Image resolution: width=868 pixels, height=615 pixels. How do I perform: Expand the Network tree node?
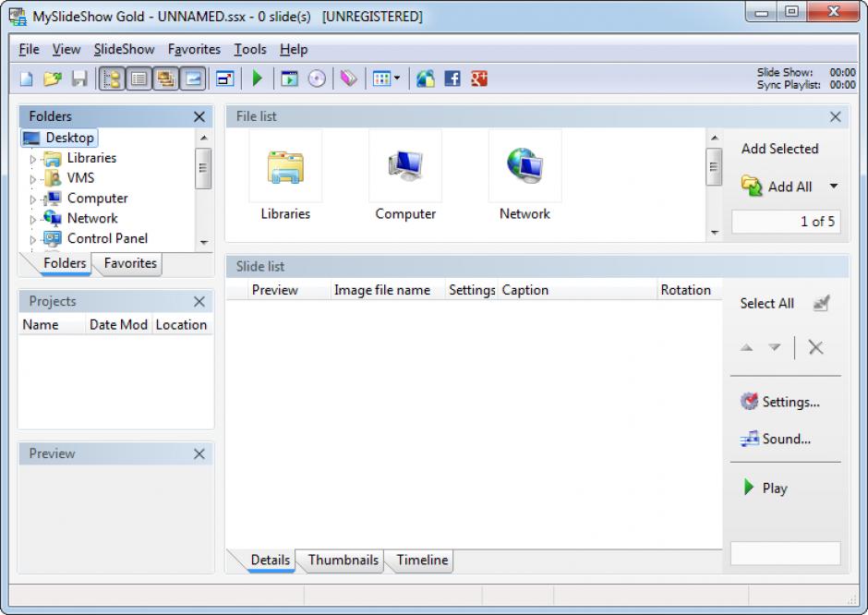[32, 220]
